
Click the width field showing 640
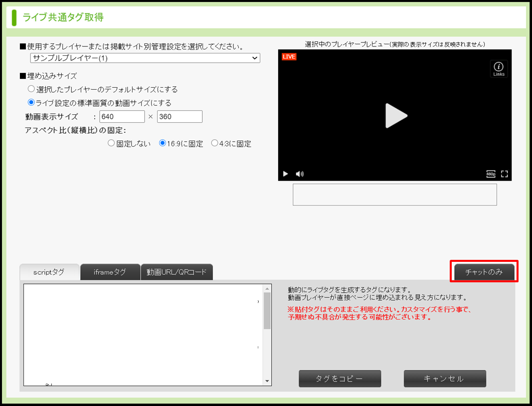pyautogui.click(x=122, y=116)
